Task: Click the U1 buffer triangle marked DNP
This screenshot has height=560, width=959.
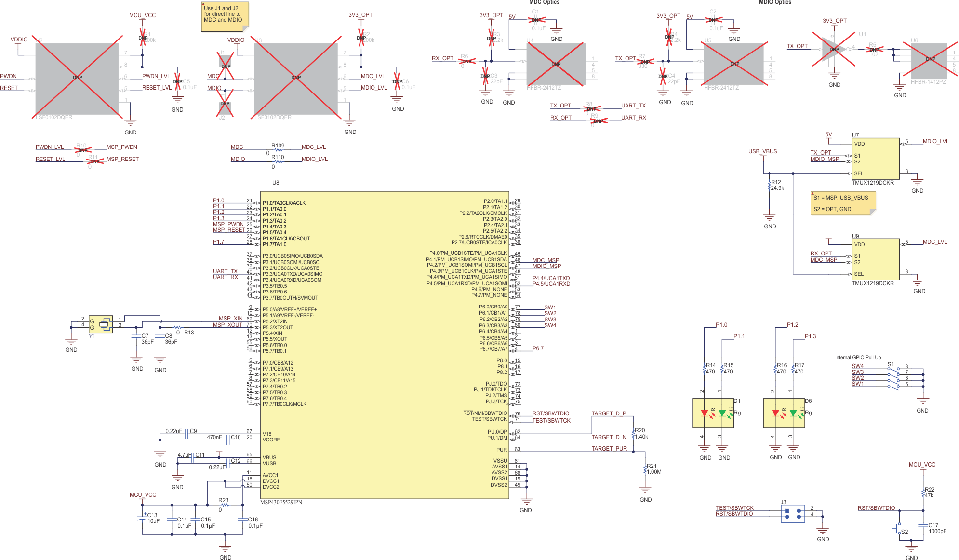Action: tap(834, 49)
